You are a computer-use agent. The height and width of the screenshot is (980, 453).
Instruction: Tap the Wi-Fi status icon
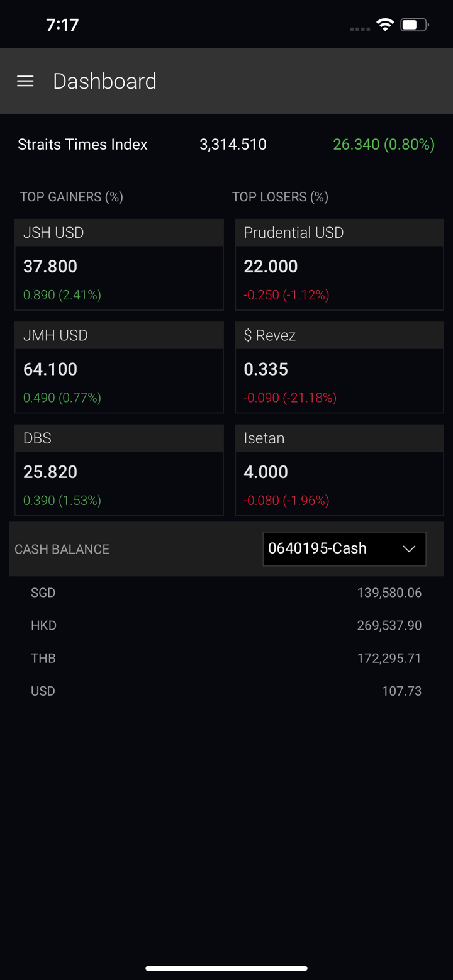coord(384,25)
